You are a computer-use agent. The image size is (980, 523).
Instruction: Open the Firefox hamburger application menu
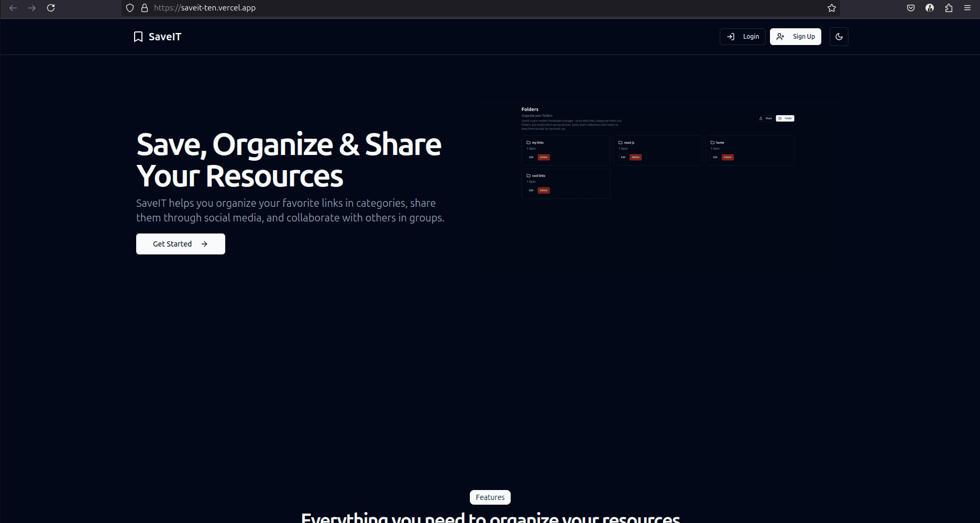pyautogui.click(x=967, y=8)
